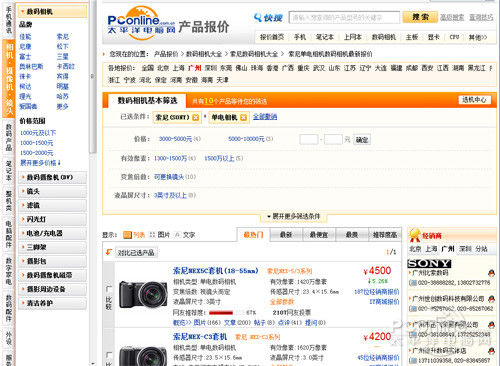The width and height of the screenshot is (500, 366).
Task: Expand the 清洁养护 sidebar category
Action: click(53, 303)
